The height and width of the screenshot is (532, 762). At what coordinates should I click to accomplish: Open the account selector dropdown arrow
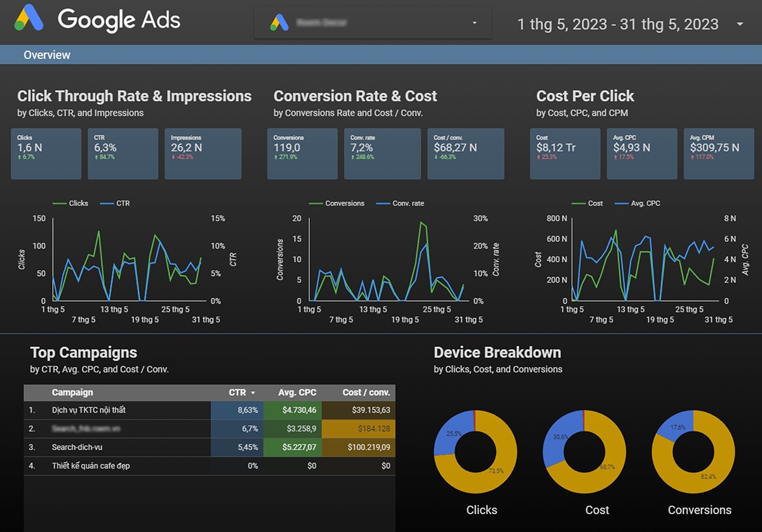[x=475, y=23]
